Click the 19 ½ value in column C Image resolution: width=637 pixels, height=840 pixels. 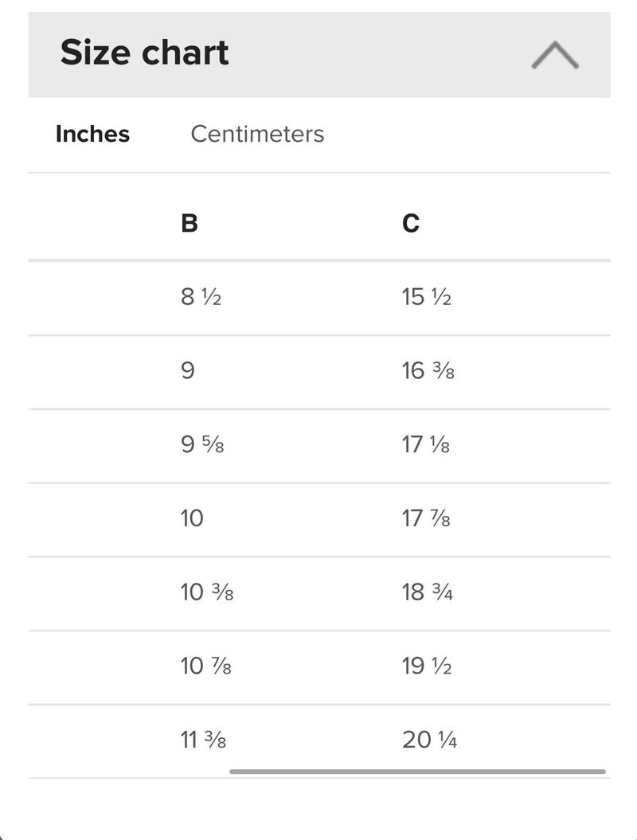click(427, 666)
